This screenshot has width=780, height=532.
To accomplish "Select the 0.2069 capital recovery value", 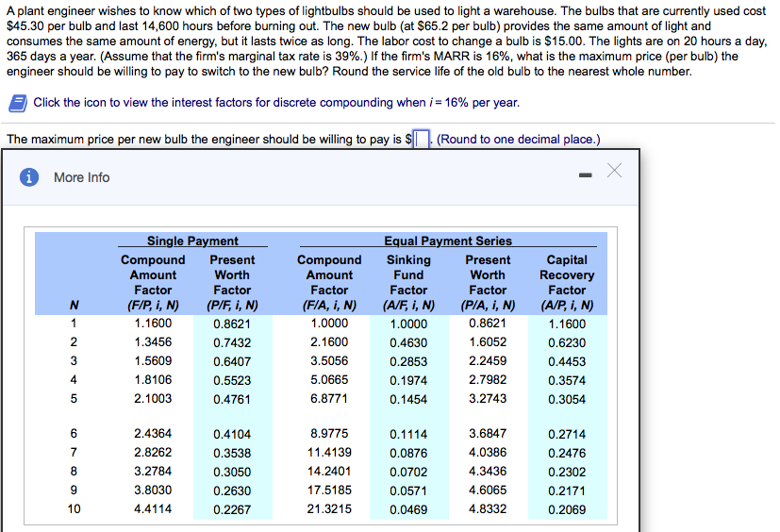I will tap(567, 509).
